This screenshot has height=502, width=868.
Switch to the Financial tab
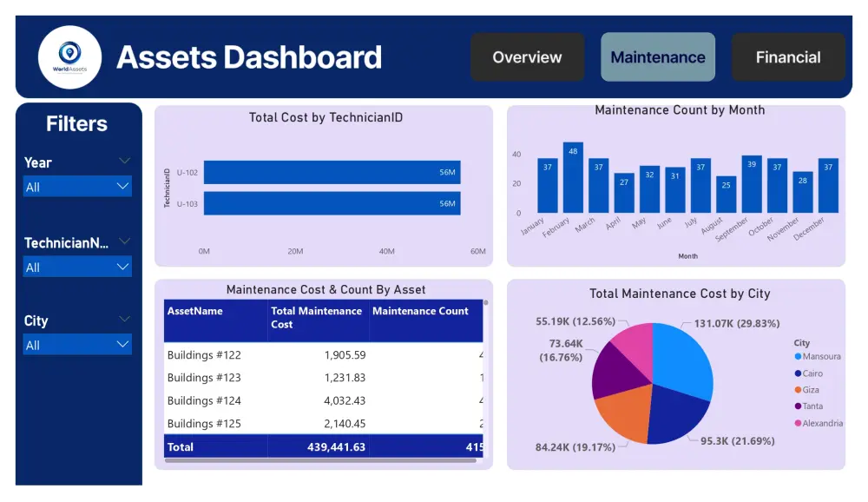787,56
